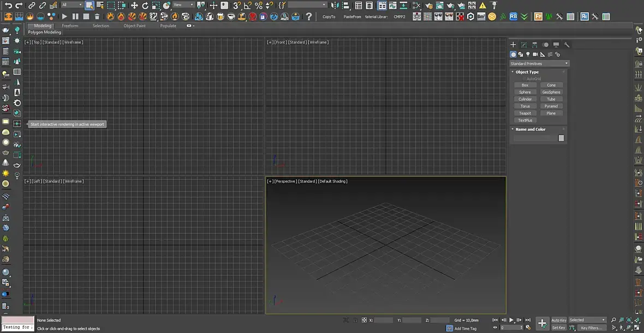Click the Render Setup teapot icon
644x333 pixels.
tap(429, 5)
